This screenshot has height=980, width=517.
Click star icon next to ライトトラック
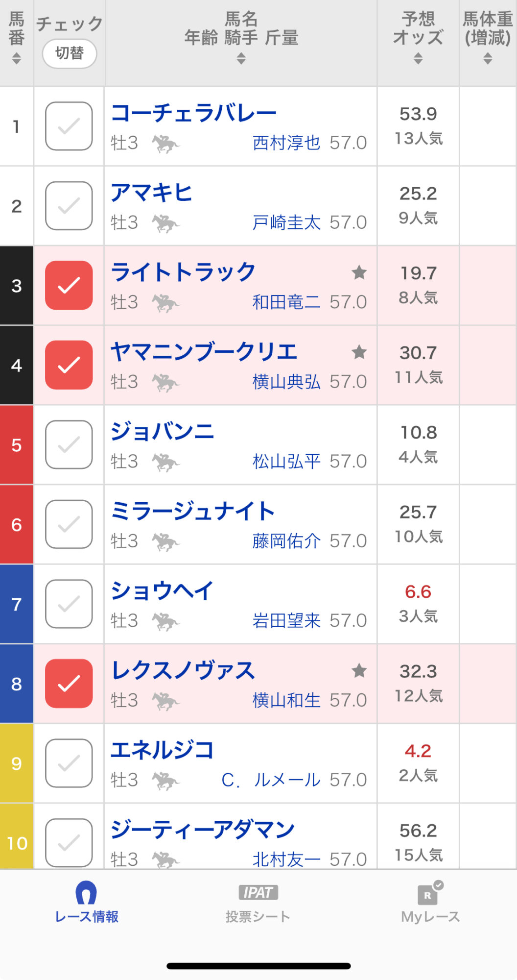tap(359, 272)
